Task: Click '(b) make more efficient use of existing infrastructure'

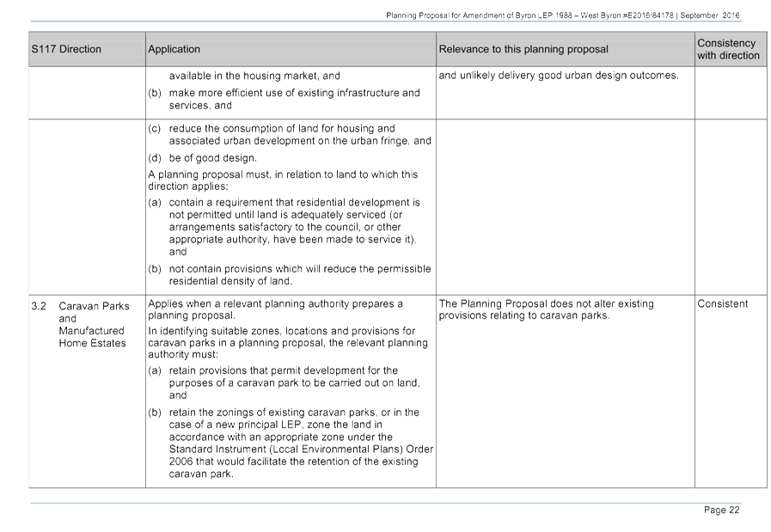Action: (x=285, y=99)
